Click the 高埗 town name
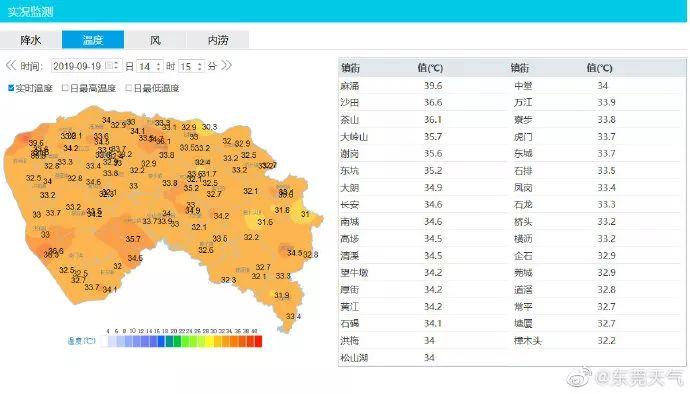This screenshot has height=394, width=690. click(x=350, y=239)
